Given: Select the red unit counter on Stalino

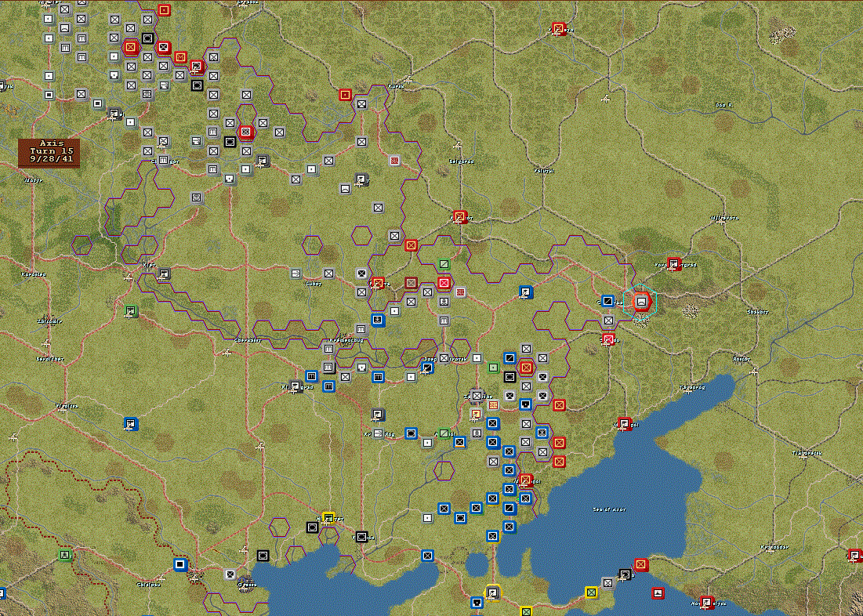Looking at the screenshot, I should (608, 339).
